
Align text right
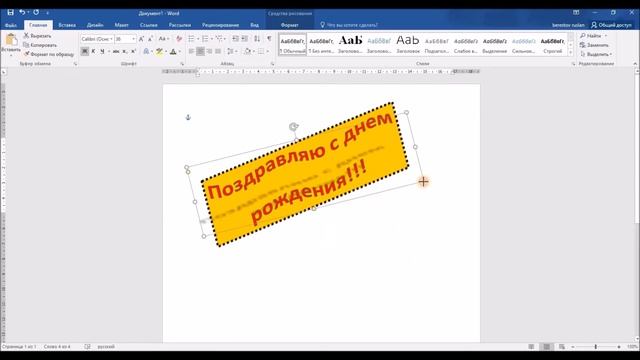coord(209,51)
